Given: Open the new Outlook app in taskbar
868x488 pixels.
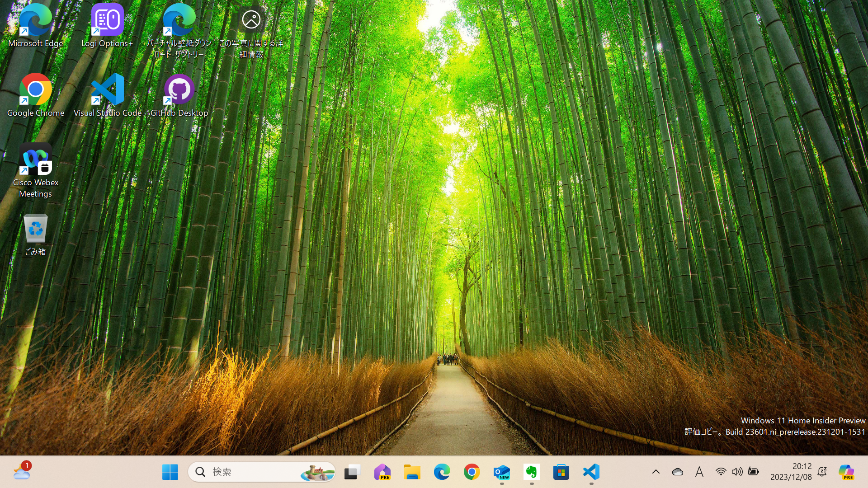Looking at the screenshot, I should click(501, 472).
